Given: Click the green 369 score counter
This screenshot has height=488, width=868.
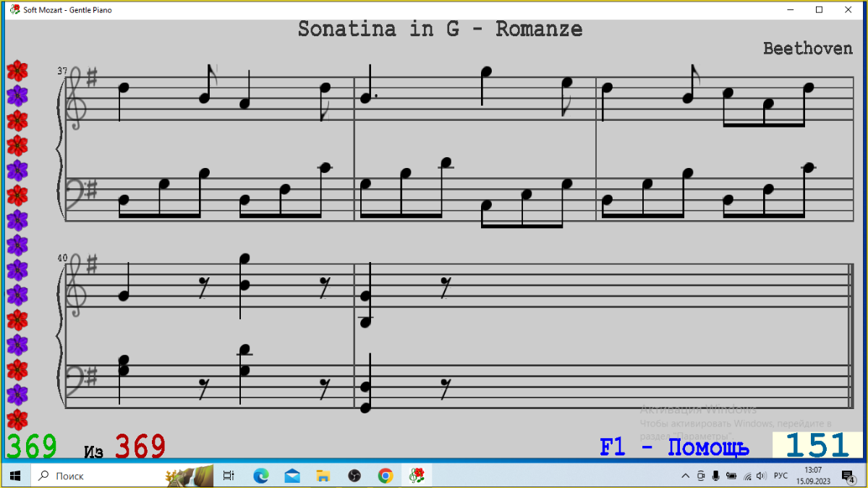Looking at the screenshot, I should [32, 447].
